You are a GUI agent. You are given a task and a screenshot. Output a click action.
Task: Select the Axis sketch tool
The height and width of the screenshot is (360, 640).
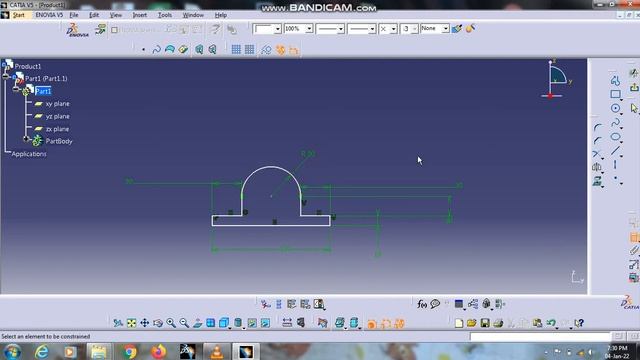pos(615,164)
